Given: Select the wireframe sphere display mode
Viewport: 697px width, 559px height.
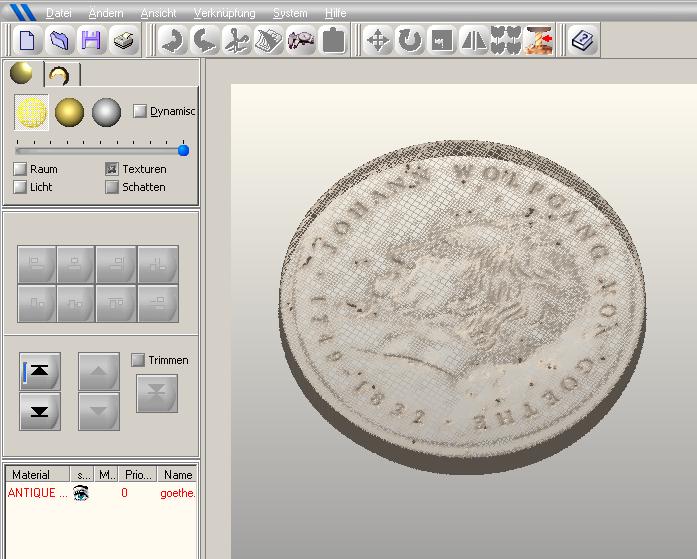Looking at the screenshot, I should pos(32,113).
